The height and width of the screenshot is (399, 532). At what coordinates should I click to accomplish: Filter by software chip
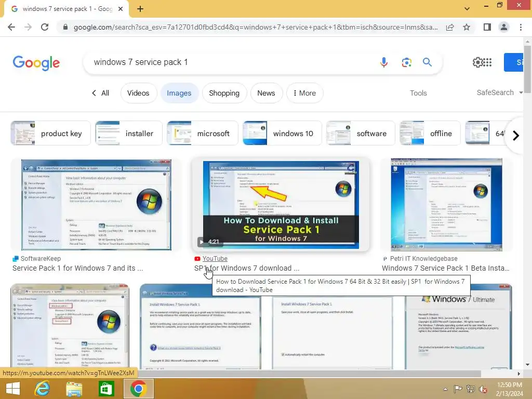coord(361,134)
